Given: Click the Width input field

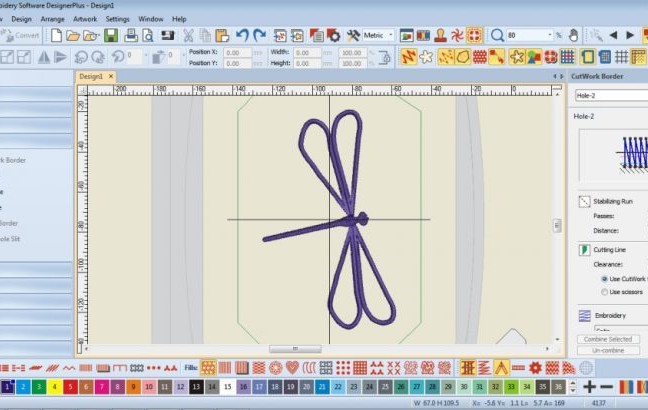Looking at the screenshot, I should tap(307, 52).
